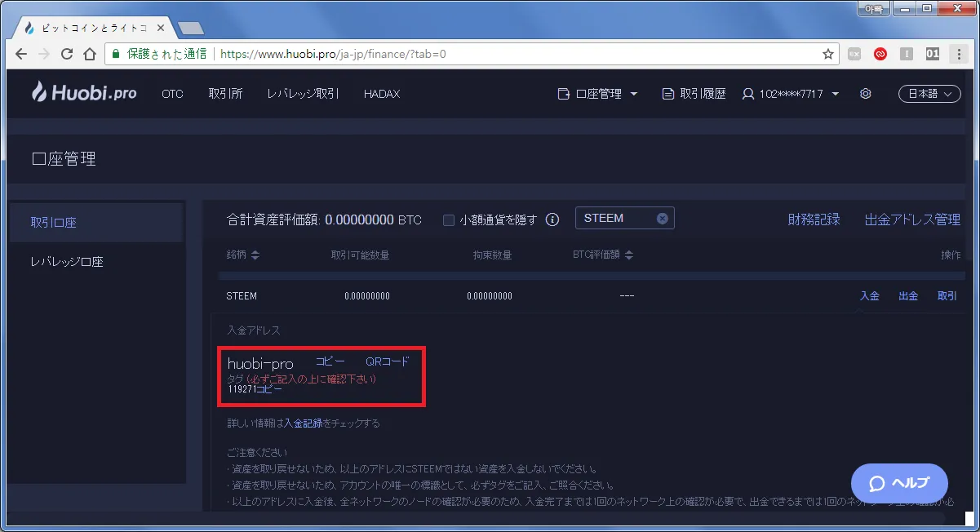
Task: Open the HADAX menu item
Action: click(x=382, y=94)
